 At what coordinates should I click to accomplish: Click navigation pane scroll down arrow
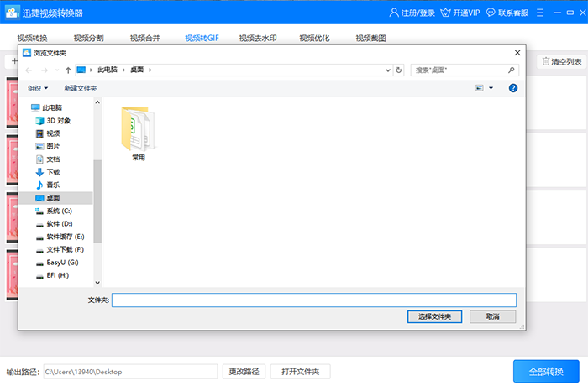point(97,283)
